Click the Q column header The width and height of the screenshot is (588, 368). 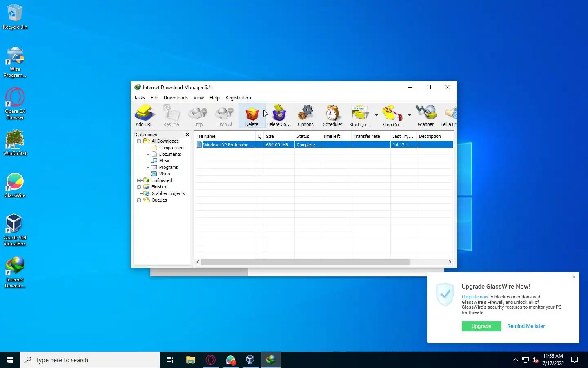pos(260,136)
